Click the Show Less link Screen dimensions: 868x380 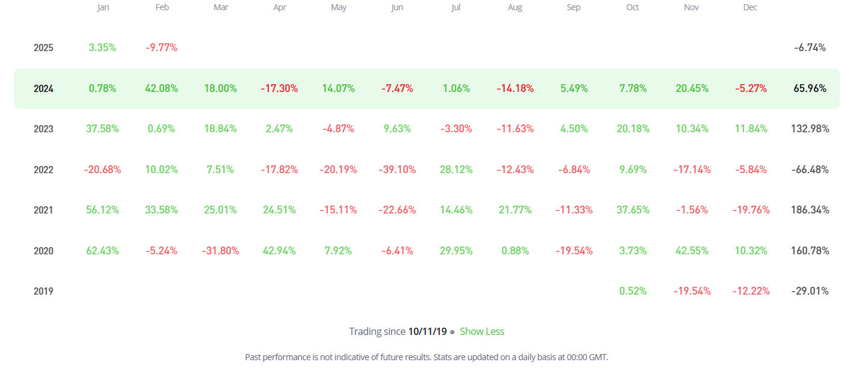point(482,331)
